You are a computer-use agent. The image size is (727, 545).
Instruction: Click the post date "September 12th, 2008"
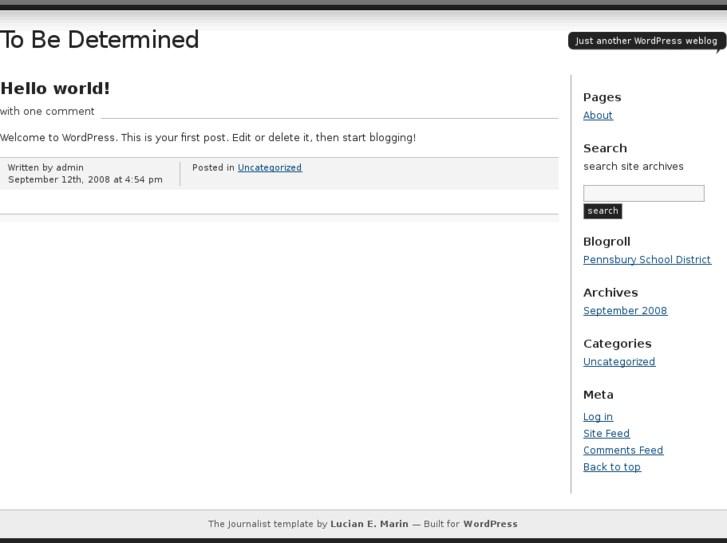pyautogui.click(x=58, y=180)
